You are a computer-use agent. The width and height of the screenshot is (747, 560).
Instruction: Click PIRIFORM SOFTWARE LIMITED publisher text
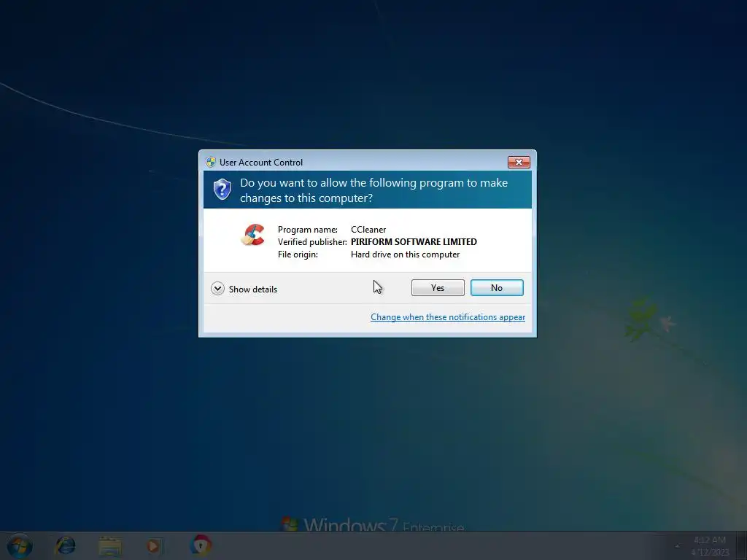[414, 242]
